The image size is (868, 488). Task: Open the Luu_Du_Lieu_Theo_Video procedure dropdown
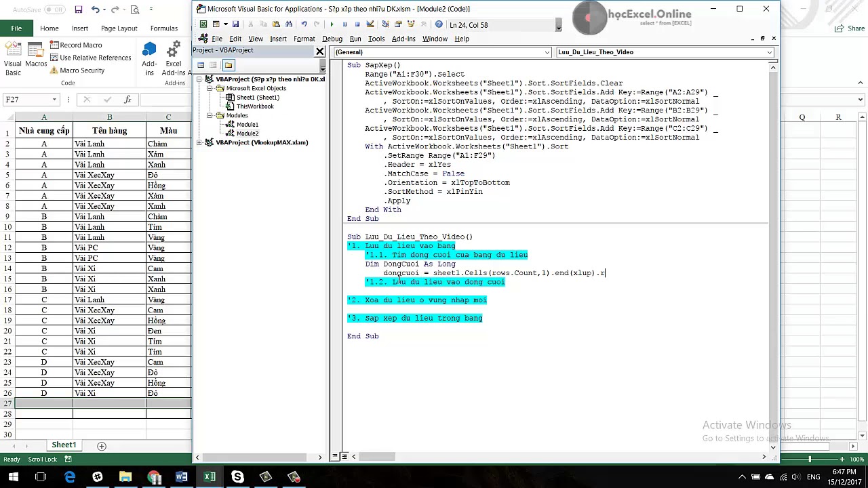tap(770, 52)
